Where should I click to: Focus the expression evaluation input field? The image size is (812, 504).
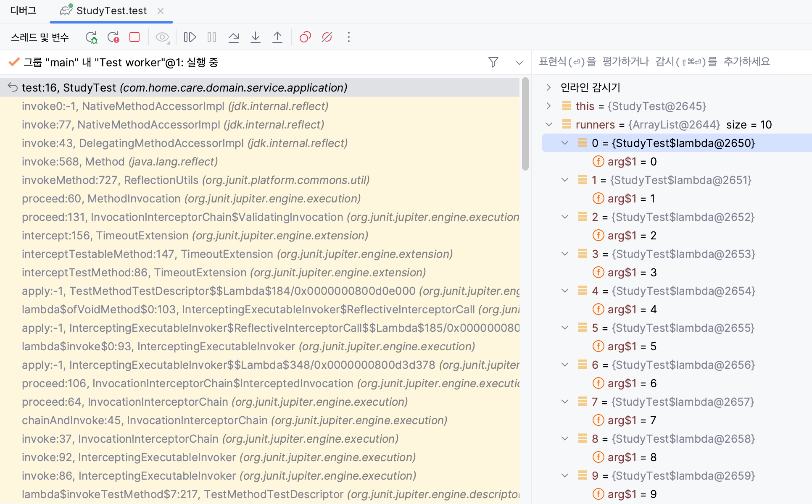[x=672, y=62]
